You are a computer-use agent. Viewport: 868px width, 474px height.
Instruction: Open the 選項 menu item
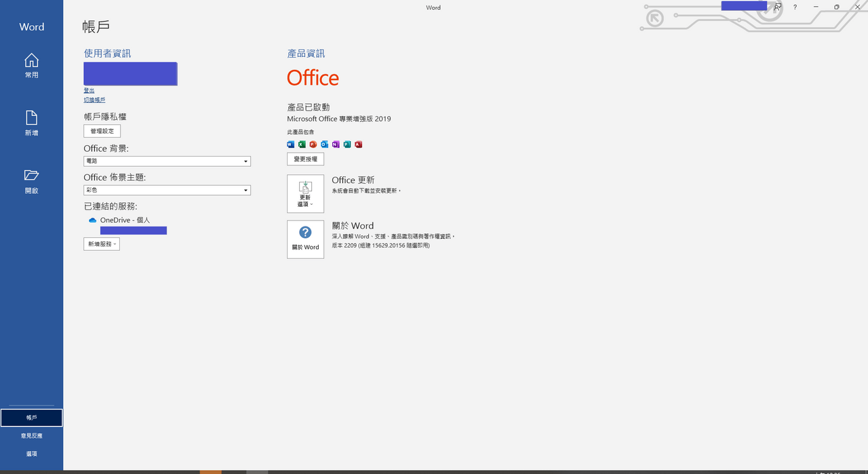pyautogui.click(x=31, y=453)
